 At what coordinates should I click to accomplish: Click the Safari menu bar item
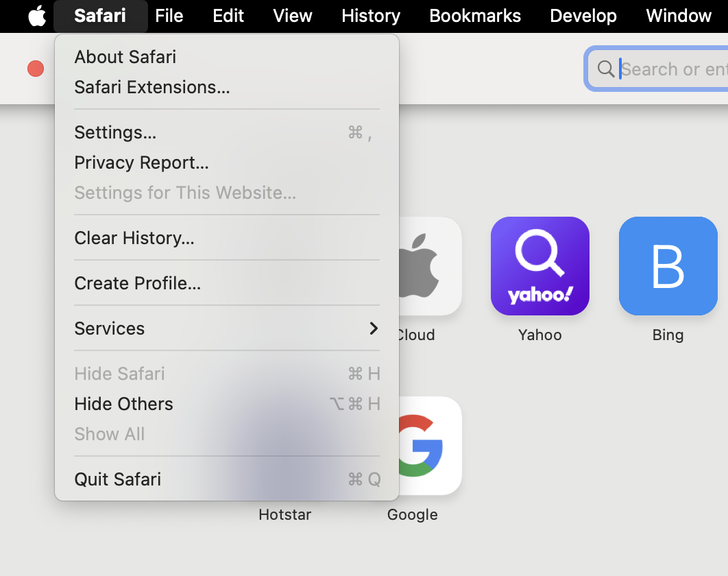[x=100, y=16]
